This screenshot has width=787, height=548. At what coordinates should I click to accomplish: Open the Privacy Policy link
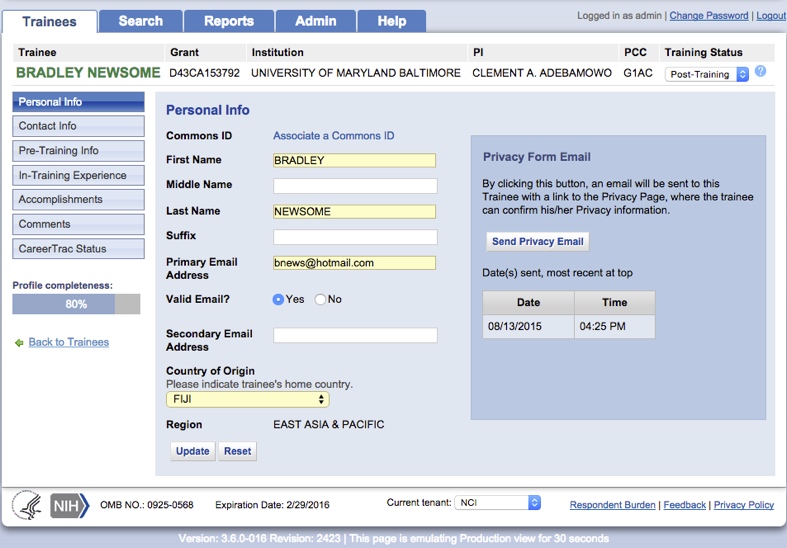tap(744, 505)
